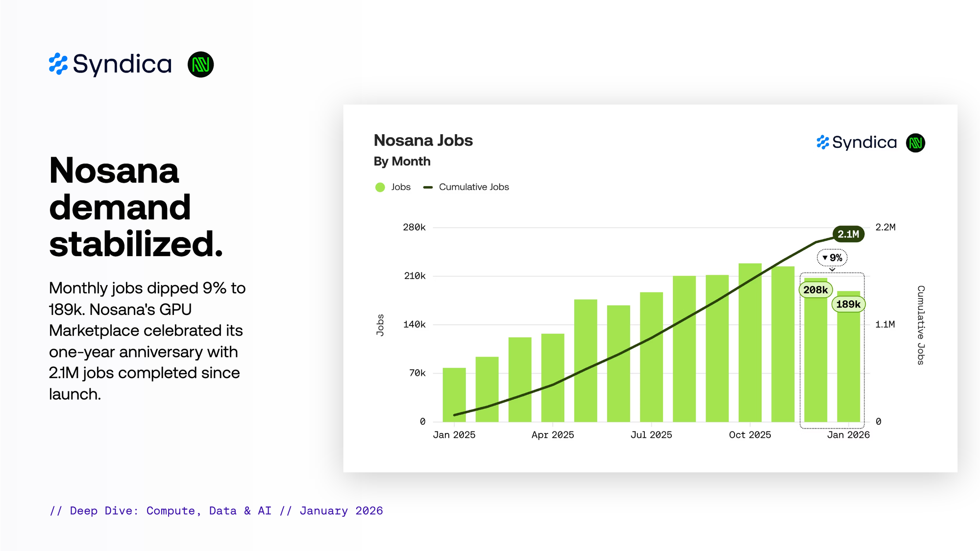Image resolution: width=980 pixels, height=551 pixels.
Task: Click the Nosana Jobs chart title
Action: tap(423, 141)
